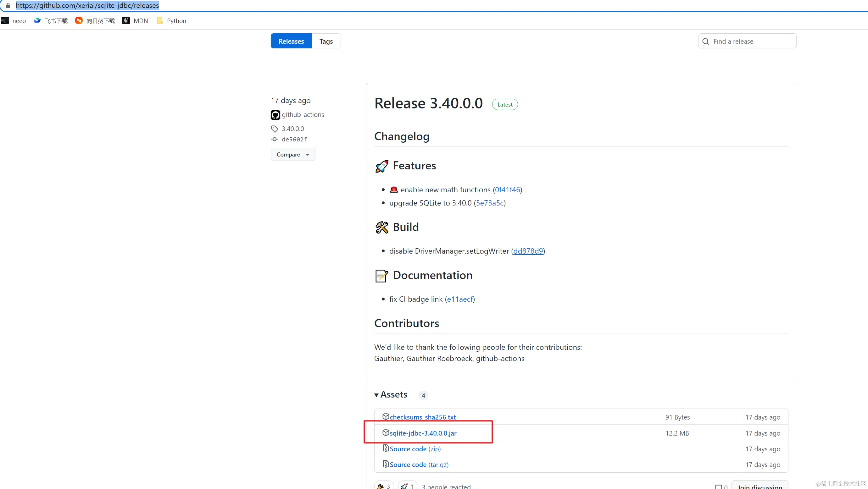This screenshot has height=489, width=868.
Task: Click the Documentation memo emoji
Action: [x=382, y=276]
